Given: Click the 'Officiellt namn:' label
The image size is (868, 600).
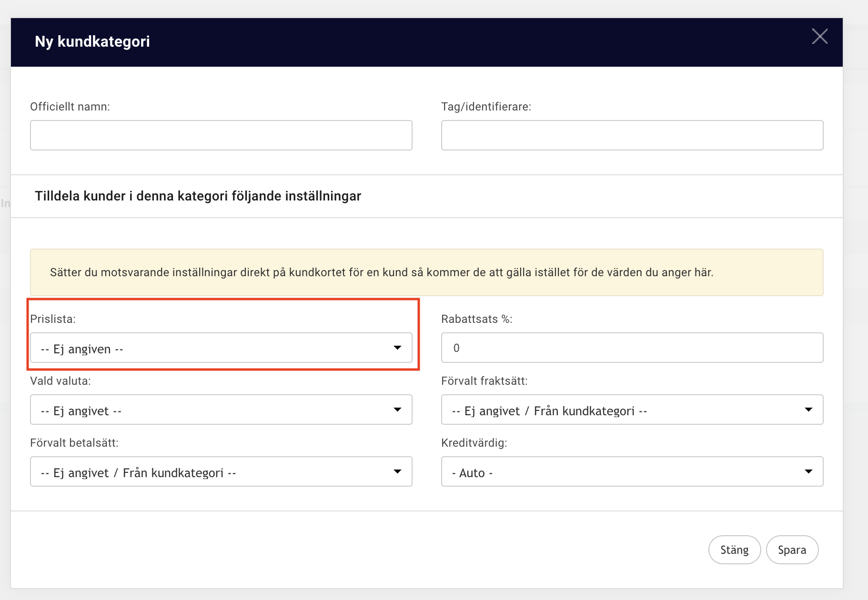Looking at the screenshot, I should pyautogui.click(x=70, y=107).
